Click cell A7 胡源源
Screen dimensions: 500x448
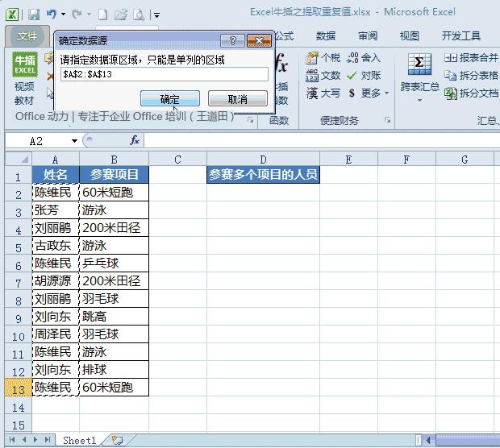pyautogui.click(x=56, y=281)
